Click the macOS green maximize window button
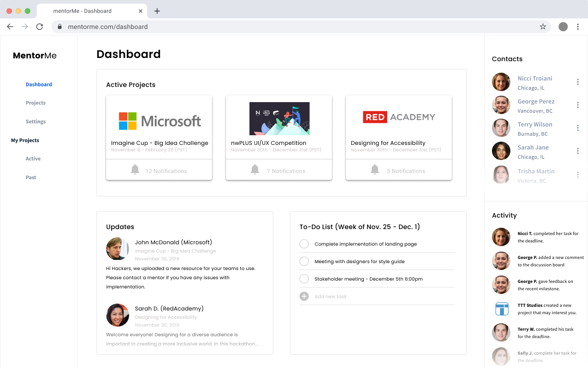Screen dimensions: 588x368 point(28,11)
